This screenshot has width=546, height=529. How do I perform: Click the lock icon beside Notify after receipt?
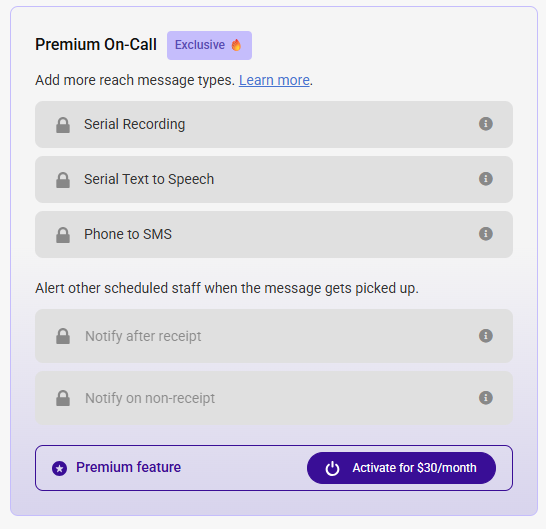coord(63,336)
